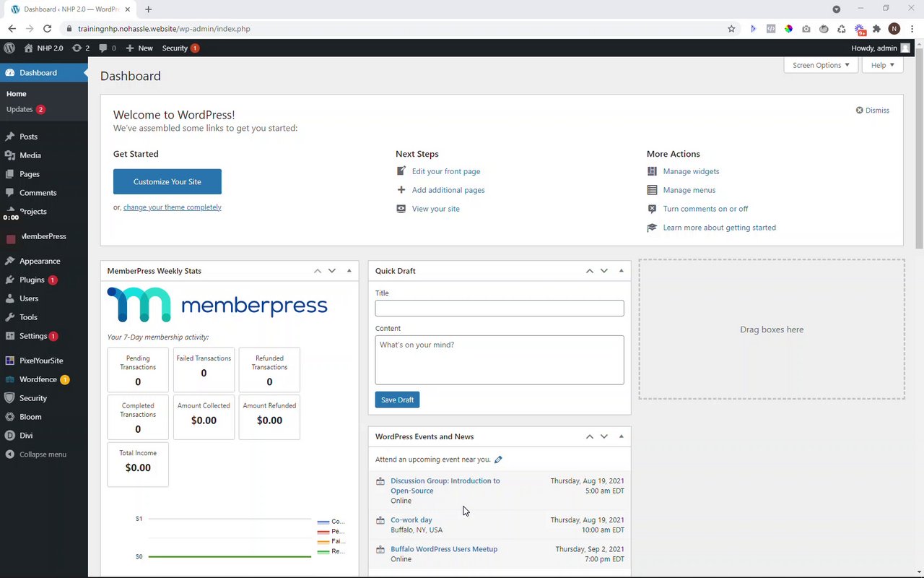The image size is (924, 578).
Task: Open a new browser tab
Action: (149, 9)
